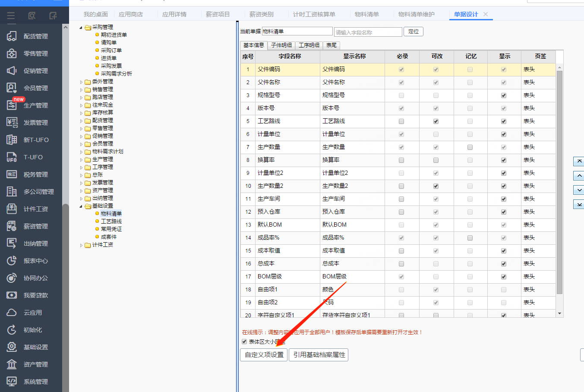Move row to top arrow button
This screenshot has width=584, height=392.
[x=579, y=161]
